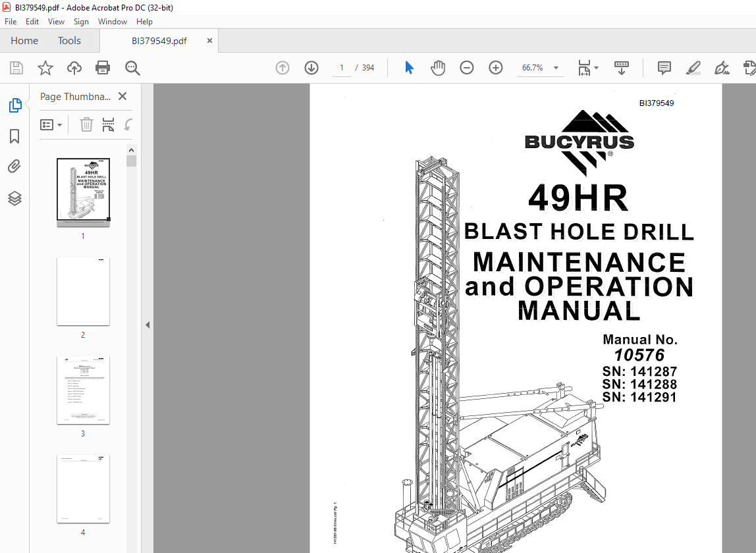Click the SN: 141291 serial text
This screenshot has width=756, height=553.
click(639, 397)
